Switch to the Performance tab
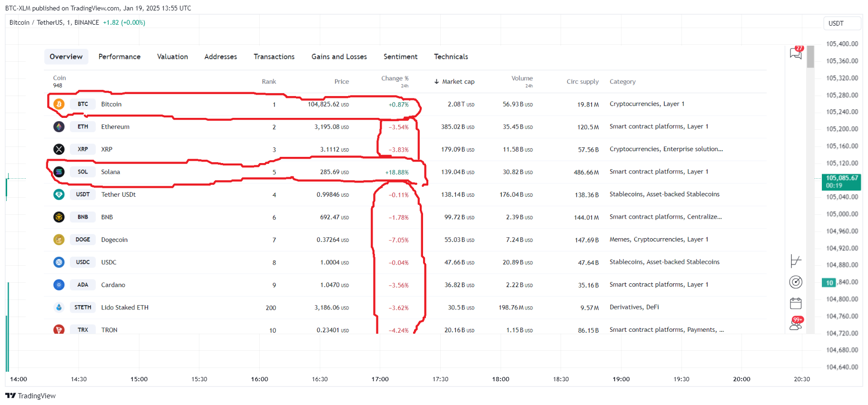The image size is (868, 405). coord(119,57)
